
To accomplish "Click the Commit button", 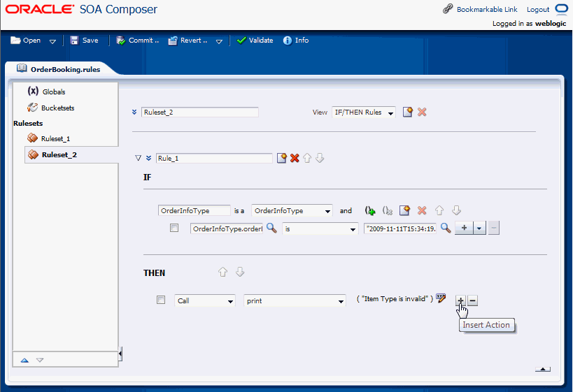I will pos(137,41).
